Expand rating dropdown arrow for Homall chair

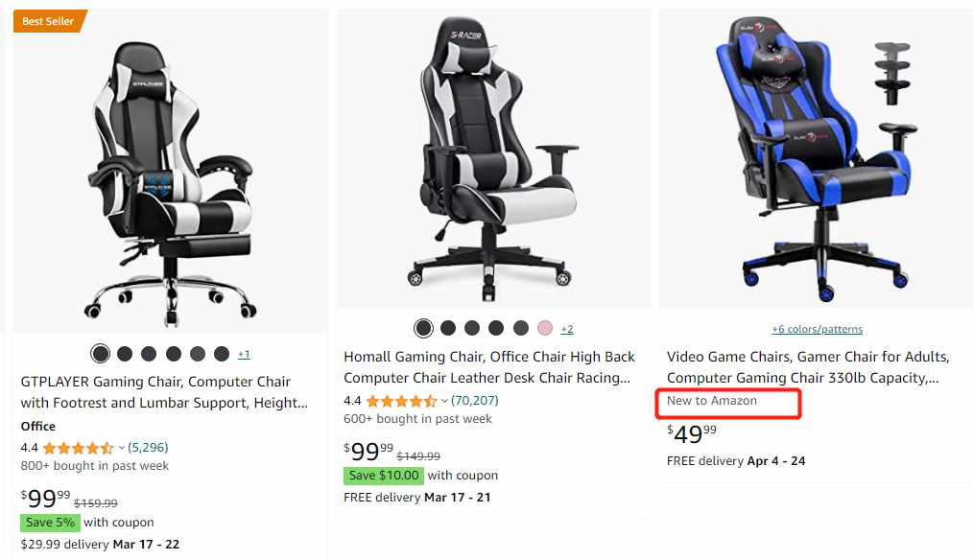pyautogui.click(x=444, y=401)
